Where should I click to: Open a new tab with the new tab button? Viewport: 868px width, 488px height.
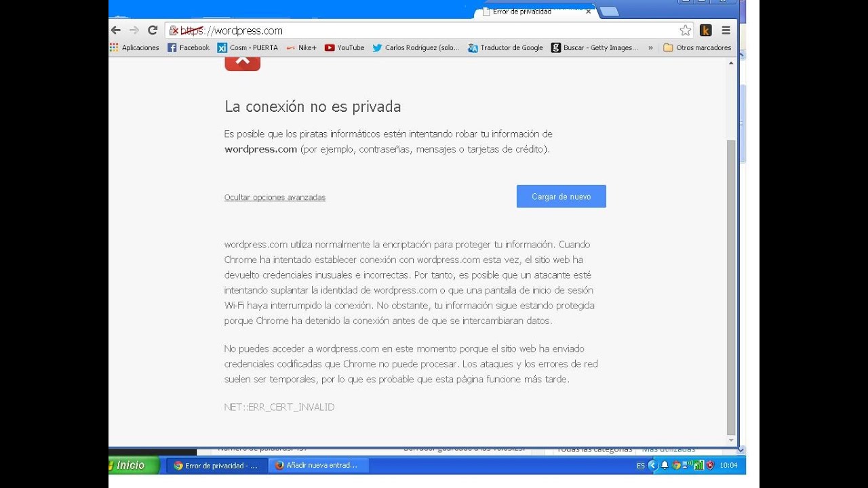[x=609, y=12]
